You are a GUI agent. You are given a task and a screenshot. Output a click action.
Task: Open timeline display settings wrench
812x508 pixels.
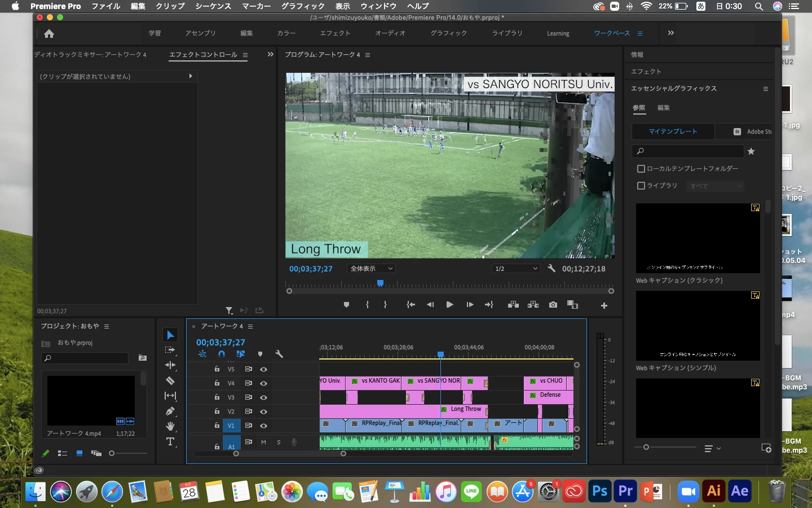point(279,354)
